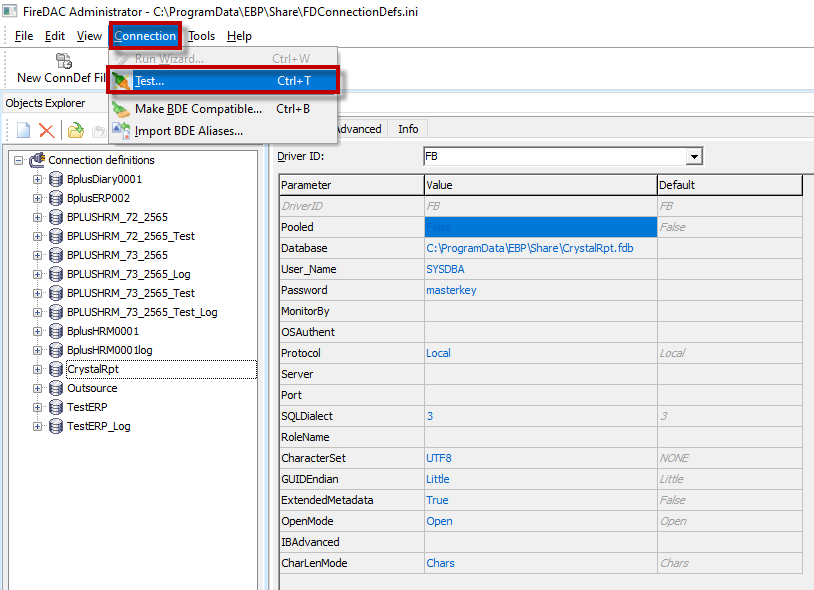Open the Help menu
This screenshot has height=590, width=814.
pos(239,36)
